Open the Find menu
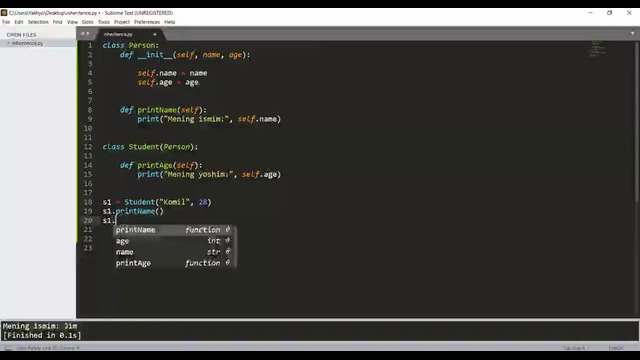Viewport: 640px width, 360px height. point(58,22)
